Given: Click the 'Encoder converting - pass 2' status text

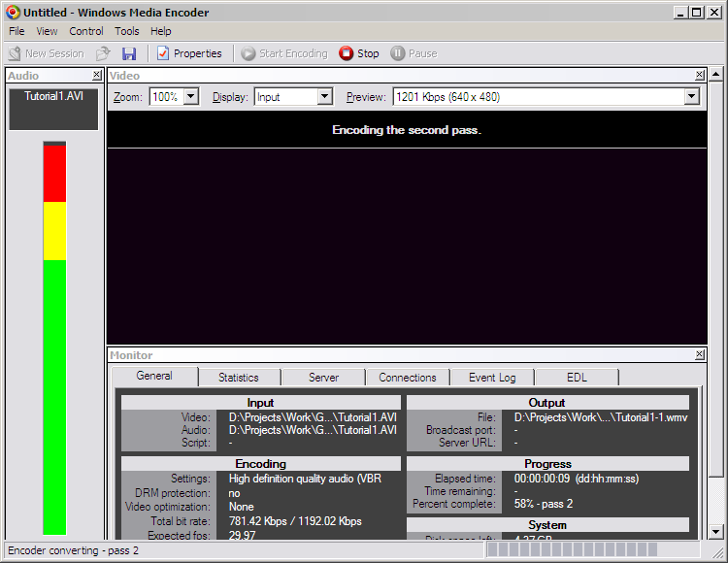Looking at the screenshot, I should click(73, 550).
